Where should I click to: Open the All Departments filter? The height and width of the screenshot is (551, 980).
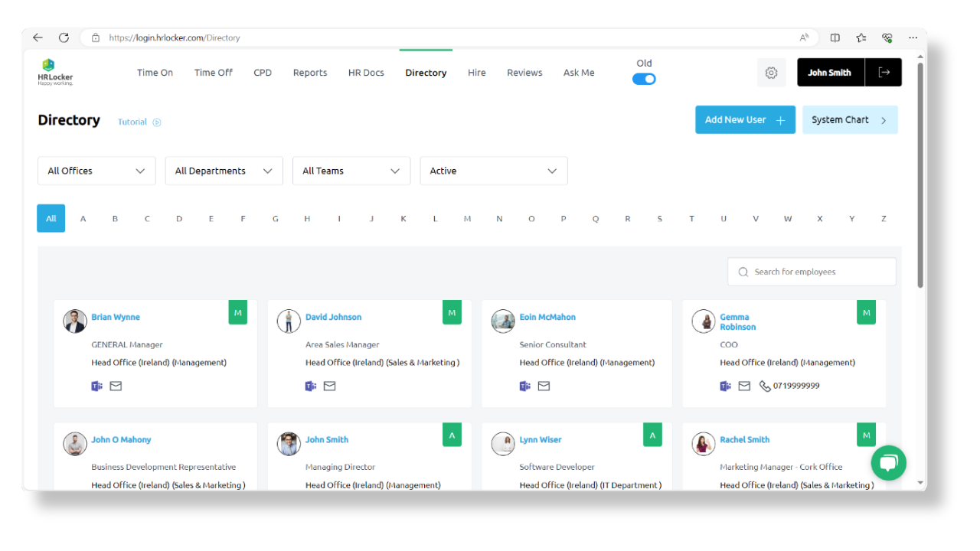click(x=224, y=171)
